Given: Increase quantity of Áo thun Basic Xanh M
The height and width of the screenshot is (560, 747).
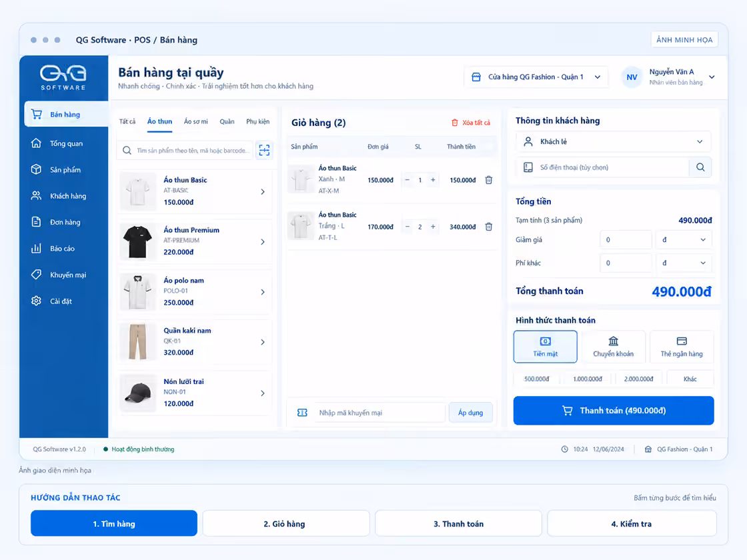Looking at the screenshot, I should pos(433,180).
